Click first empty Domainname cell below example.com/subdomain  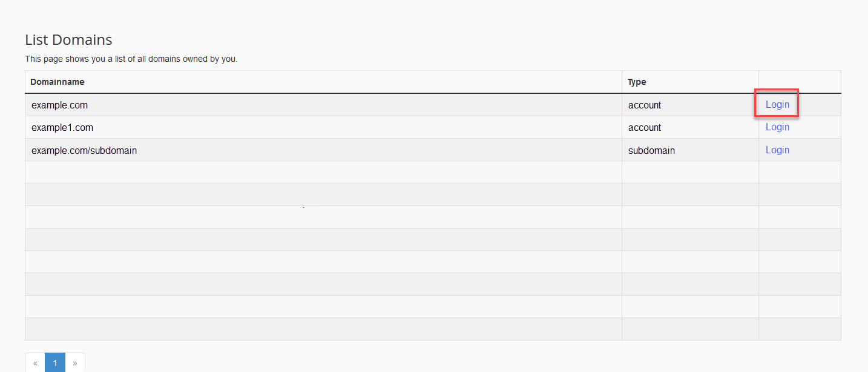click(x=323, y=172)
